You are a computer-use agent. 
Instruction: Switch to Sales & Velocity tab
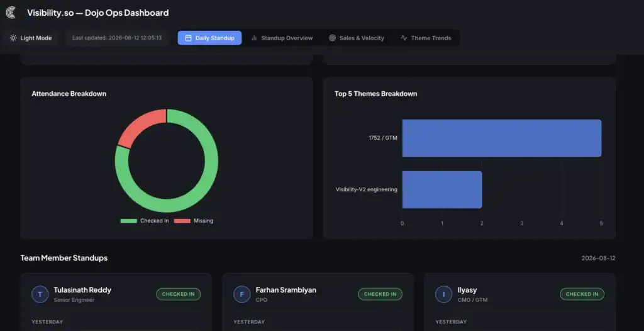[x=357, y=38]
